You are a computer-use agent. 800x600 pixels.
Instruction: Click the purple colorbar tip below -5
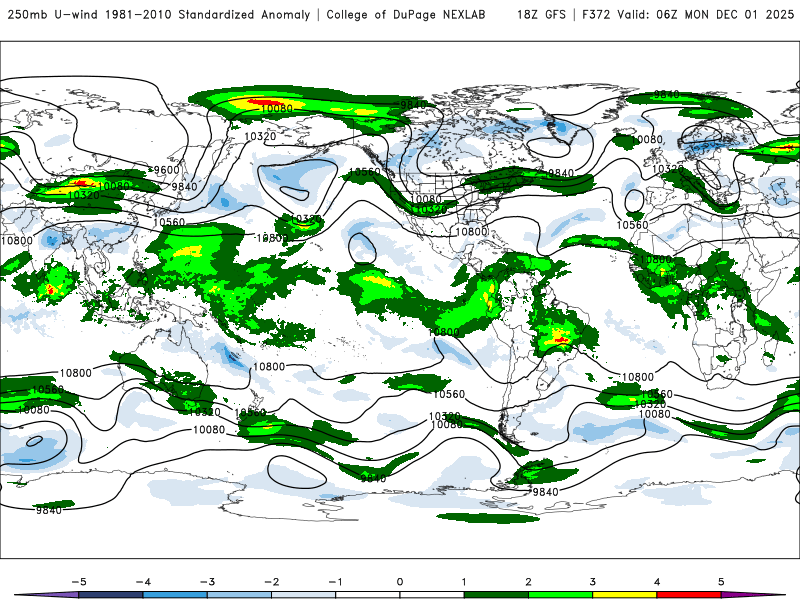48,595
